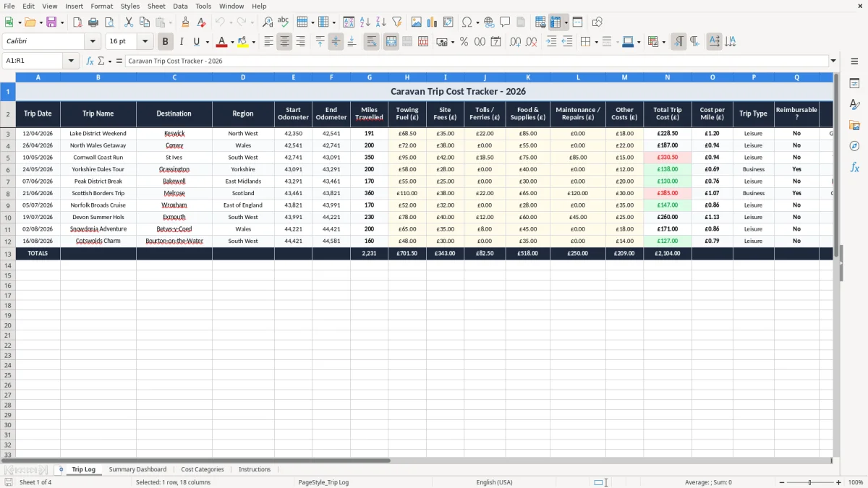
Task: Open the Font Name dropdown arrow
Action: point(93,41)
